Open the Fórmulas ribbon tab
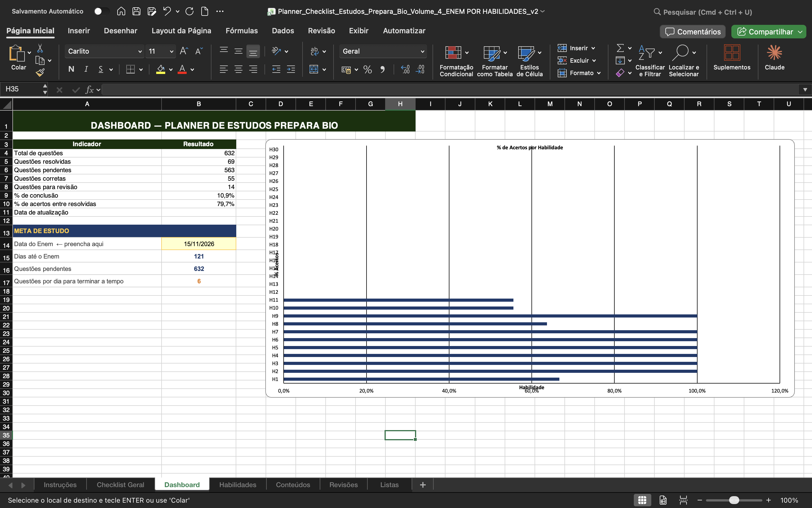 [x=242, y=30]
